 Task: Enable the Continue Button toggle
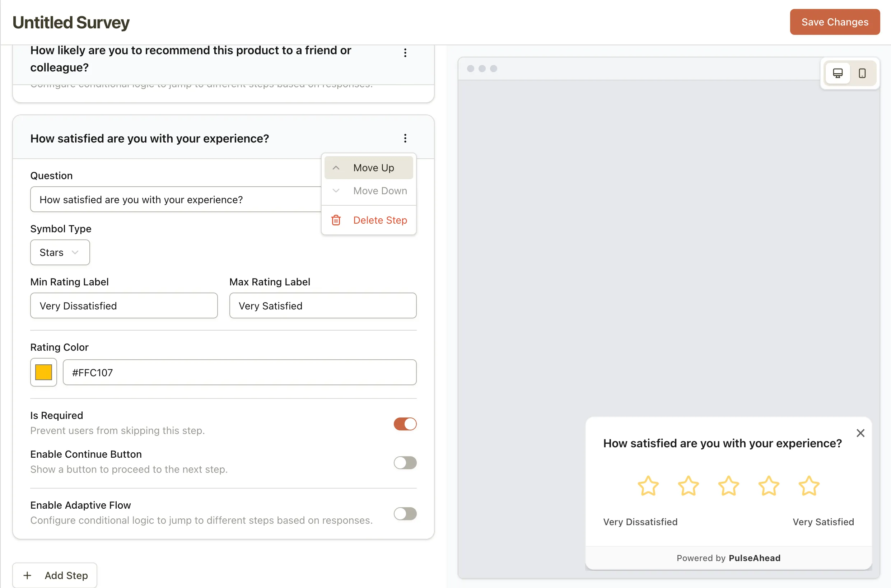pos(405,463)
